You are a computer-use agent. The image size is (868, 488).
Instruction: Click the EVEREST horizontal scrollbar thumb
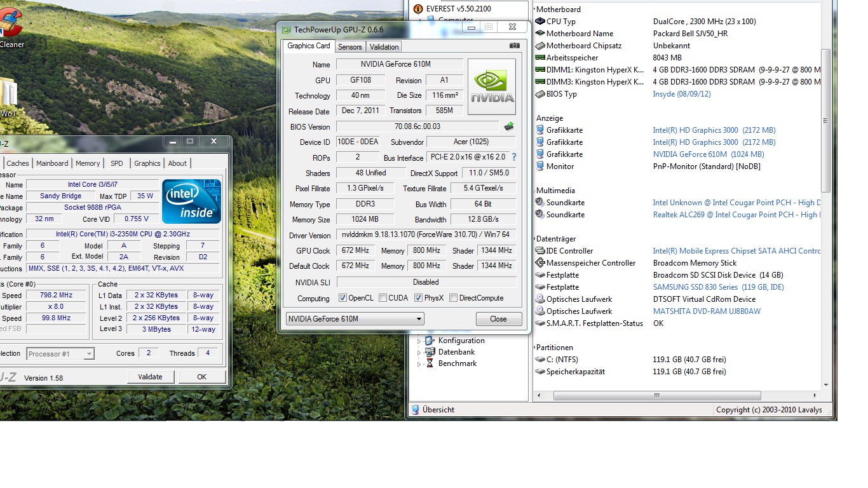[657, 395]
